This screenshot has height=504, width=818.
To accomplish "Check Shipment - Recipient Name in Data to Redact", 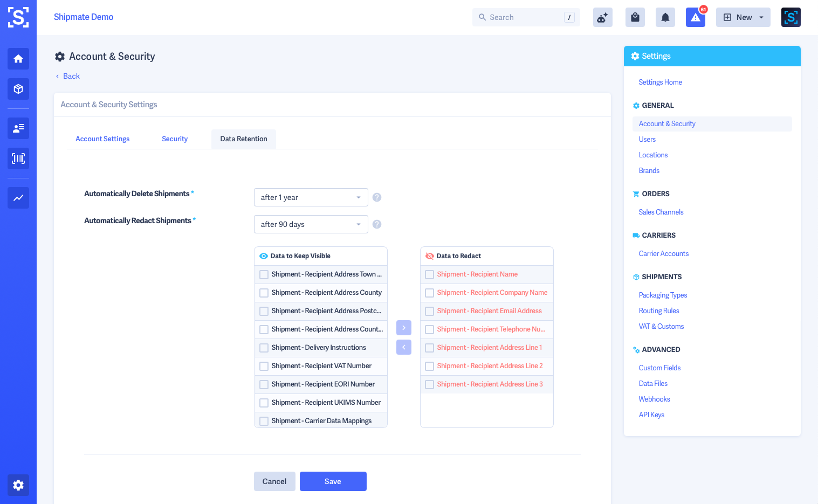I will coord(429,274).
